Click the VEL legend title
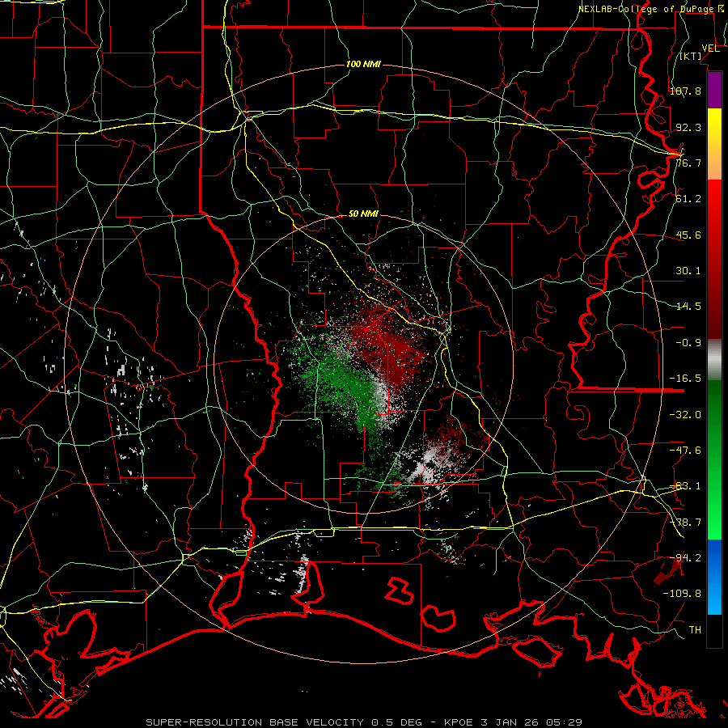Screen dimensions: 728x728 click(x=710, y=49)
